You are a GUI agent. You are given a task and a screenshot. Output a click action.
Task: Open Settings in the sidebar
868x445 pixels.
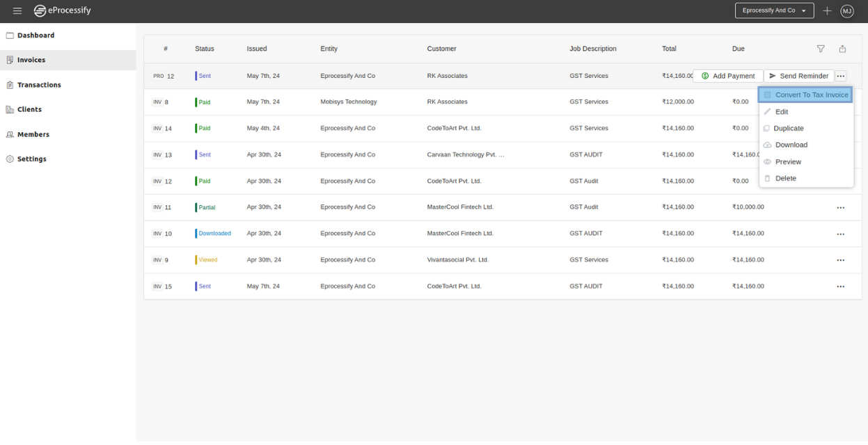tap(31, 159)
